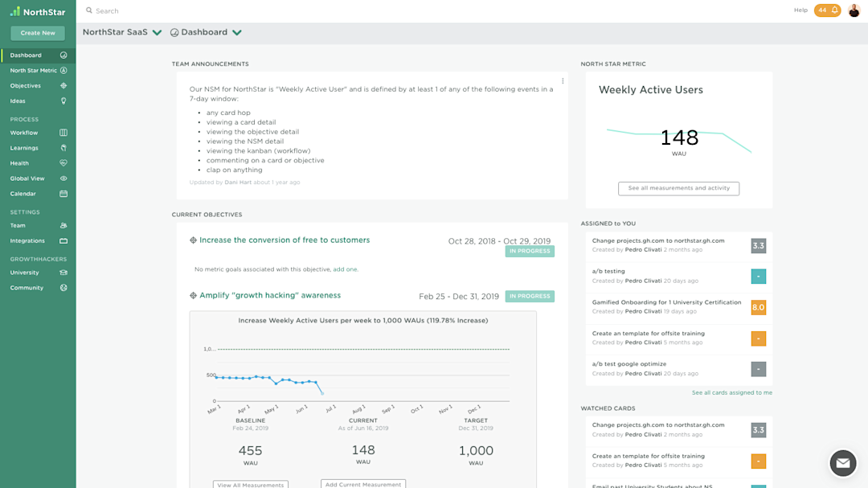Open watched Change projects.gh.com to northstar.gh.com card

[679, 430]
